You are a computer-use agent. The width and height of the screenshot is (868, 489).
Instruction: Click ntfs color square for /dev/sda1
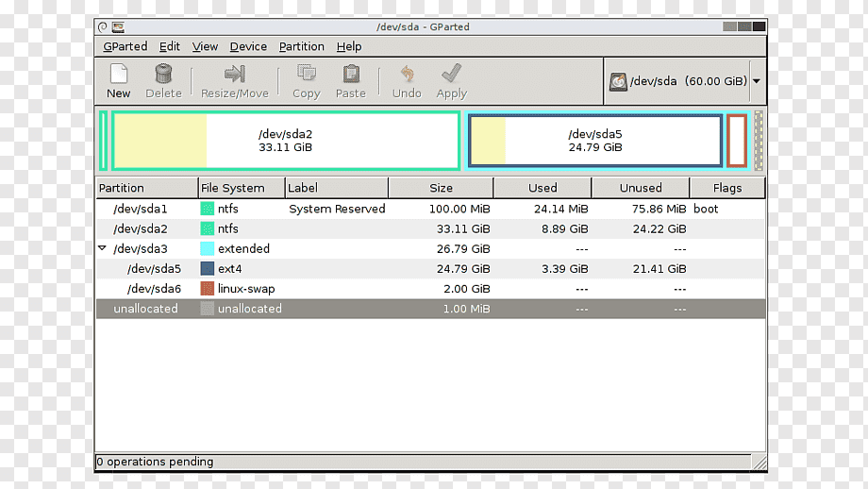pyautogui.click(x=207, y=209)
